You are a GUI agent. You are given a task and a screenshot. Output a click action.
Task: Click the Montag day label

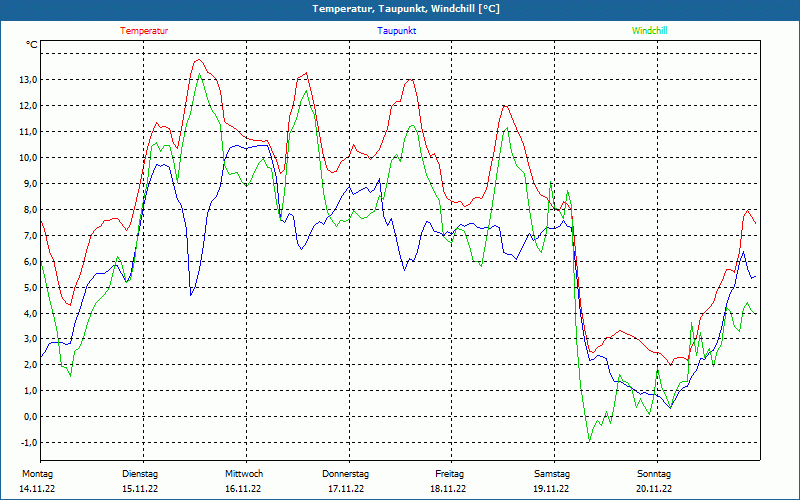click(x=37, y=474)
